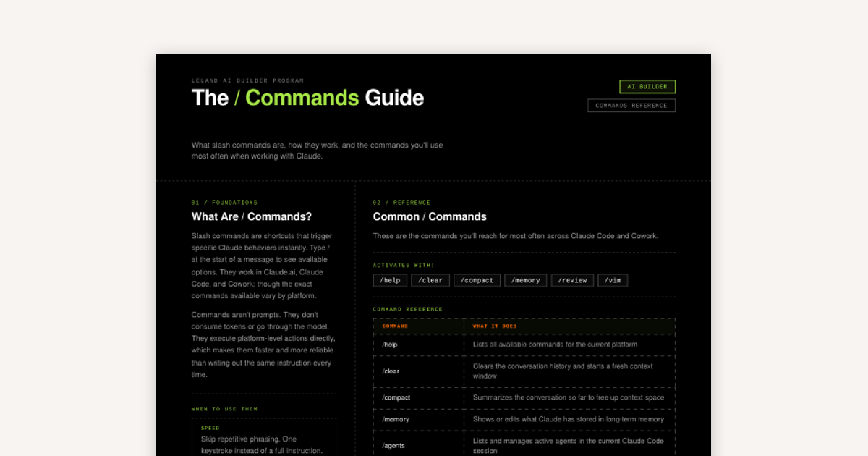This screenshot has height=456, width=868.
Task: Click the /clear table row cell
Action: click(418, 371)
